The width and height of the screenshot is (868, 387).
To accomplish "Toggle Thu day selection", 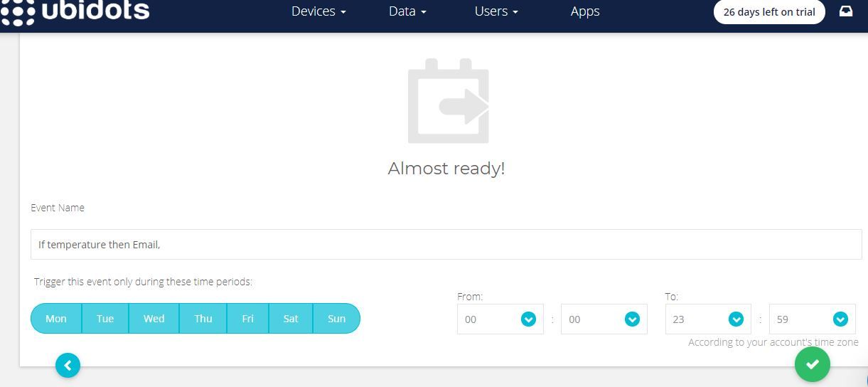I will point(203,319).
